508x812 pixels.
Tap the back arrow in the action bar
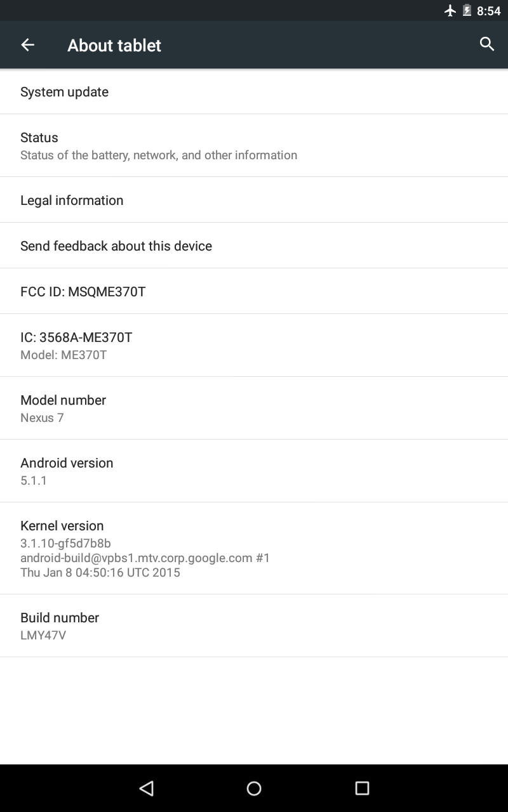pos(27,45)
